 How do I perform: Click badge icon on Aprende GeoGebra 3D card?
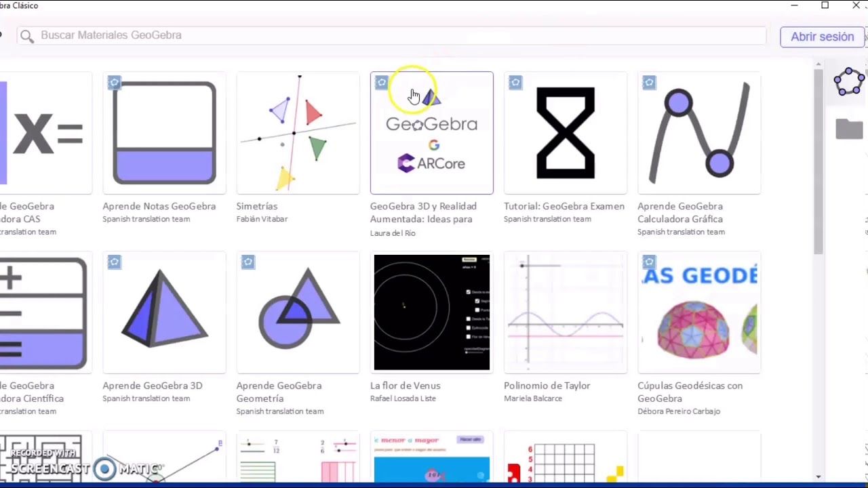[114, 262]
